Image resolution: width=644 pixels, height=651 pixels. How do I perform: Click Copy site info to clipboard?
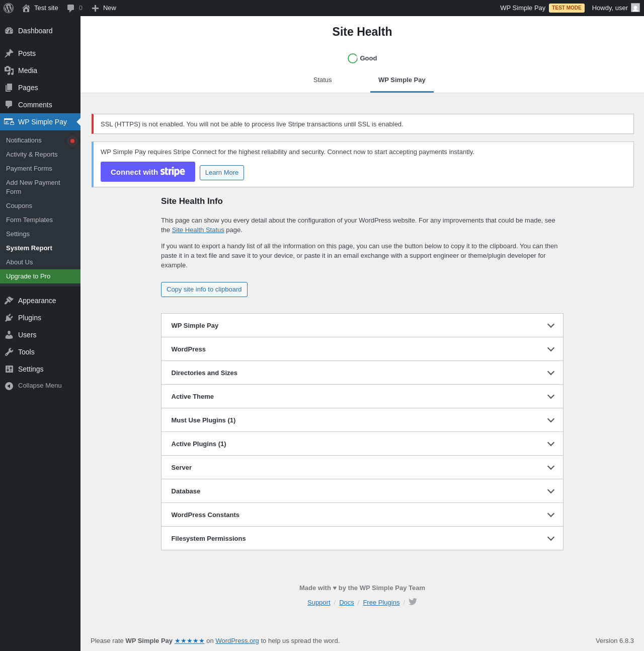pos(204,290)
